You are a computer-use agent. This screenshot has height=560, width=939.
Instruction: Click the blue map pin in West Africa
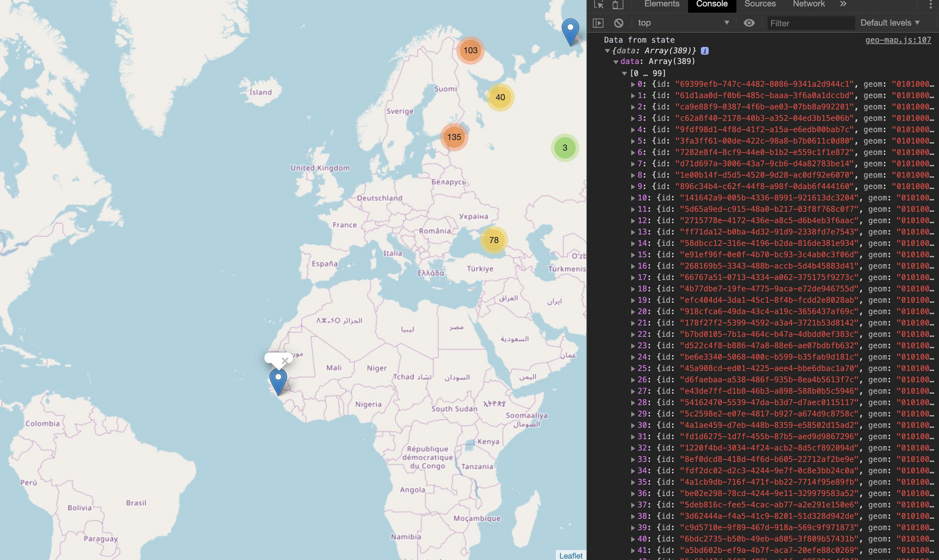coord(278,381)
